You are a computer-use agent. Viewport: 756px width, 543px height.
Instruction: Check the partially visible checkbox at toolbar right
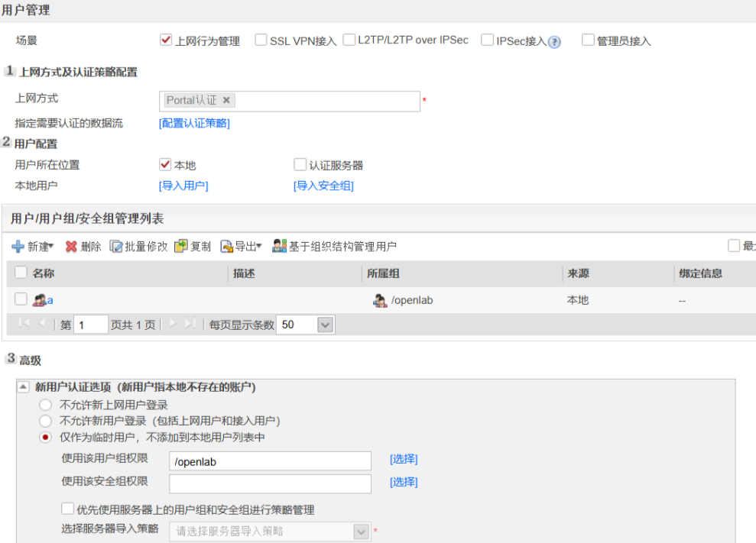734,246
